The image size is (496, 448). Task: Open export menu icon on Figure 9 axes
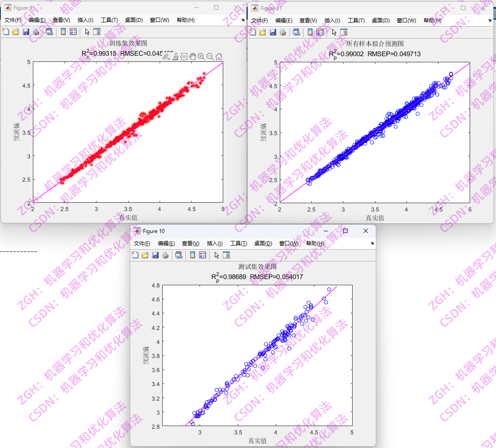(166, 56)
